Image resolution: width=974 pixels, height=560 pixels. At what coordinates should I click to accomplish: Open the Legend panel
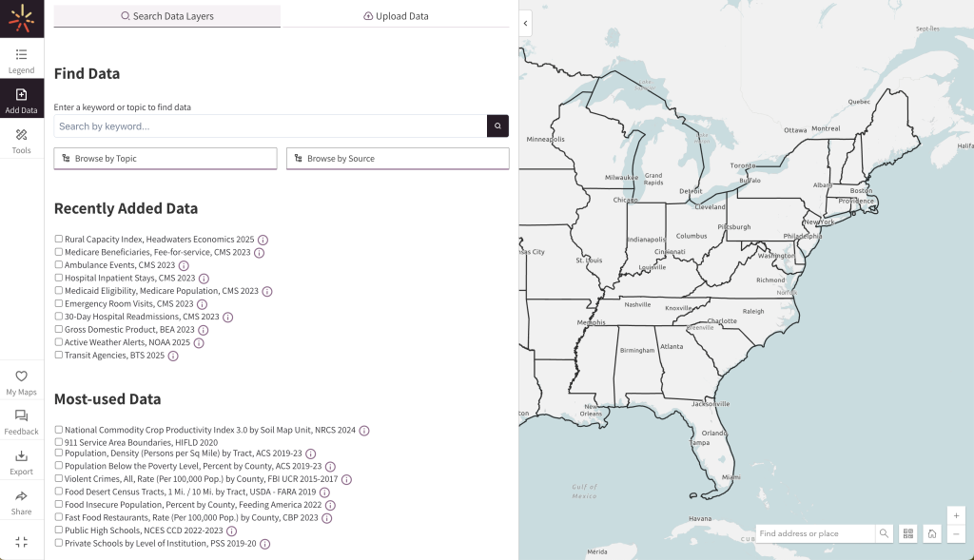[x=21, y=60]
